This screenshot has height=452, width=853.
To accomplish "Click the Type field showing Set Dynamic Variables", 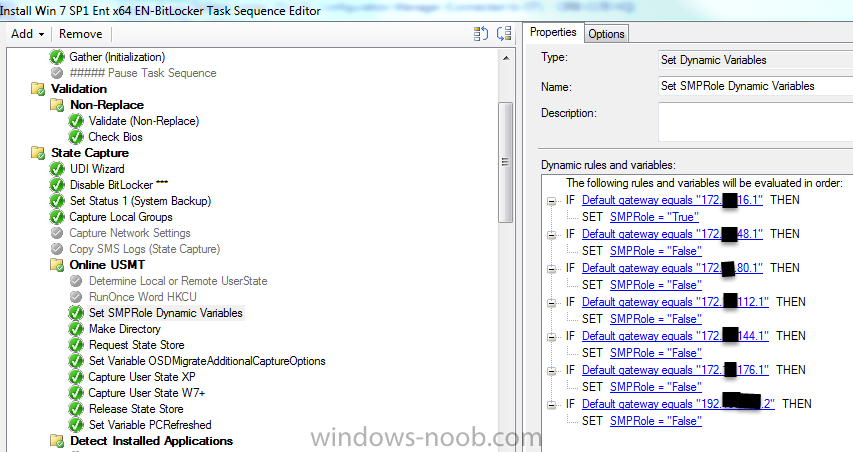I will [756, 60].
